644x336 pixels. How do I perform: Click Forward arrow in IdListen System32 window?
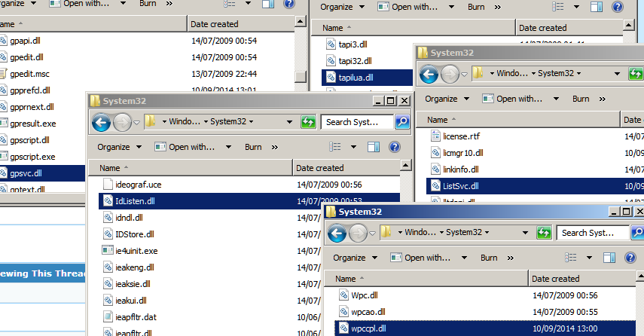[x=121, y=122]
